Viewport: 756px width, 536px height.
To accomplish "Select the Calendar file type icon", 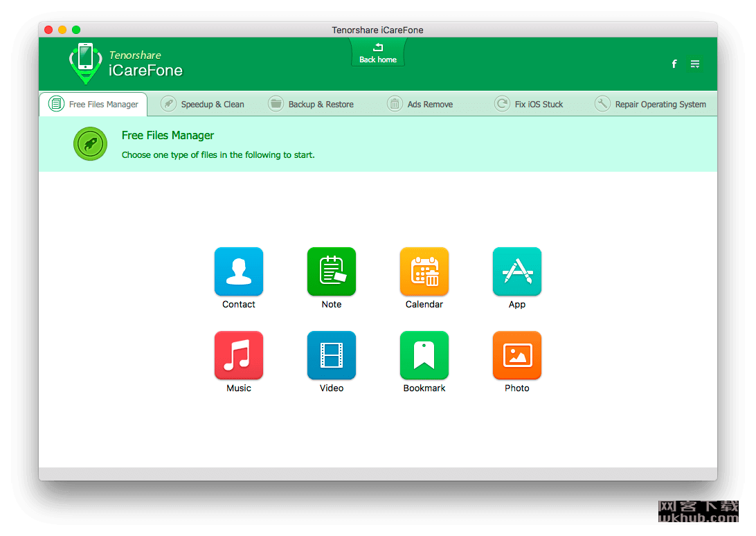I will [424, 271].
